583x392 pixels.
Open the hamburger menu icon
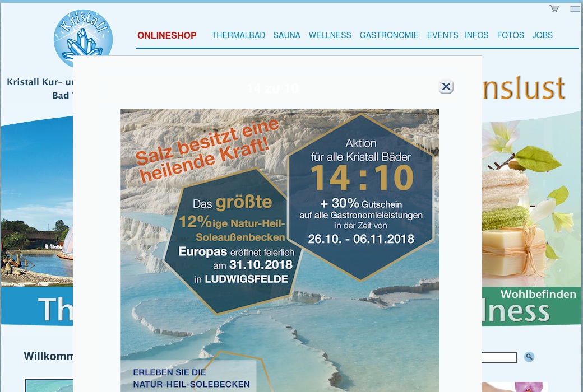575,9
